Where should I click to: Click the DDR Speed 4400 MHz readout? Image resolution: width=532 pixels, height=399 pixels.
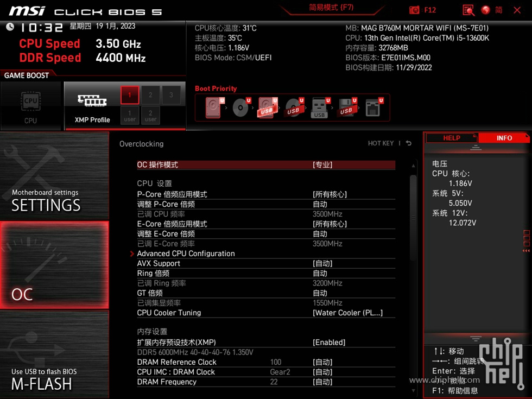83,58
